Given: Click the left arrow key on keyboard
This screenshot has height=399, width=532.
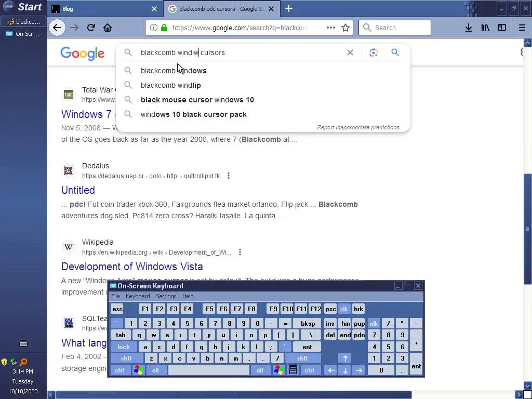Looking at the screenshot, I should click(331, 370).
